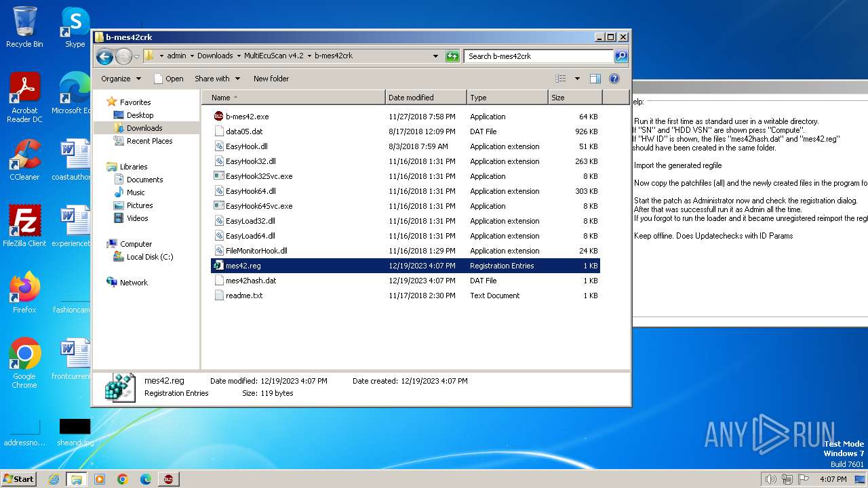Select the EasyHook32.dll file
868x488 pixels.
click(406, 161)
